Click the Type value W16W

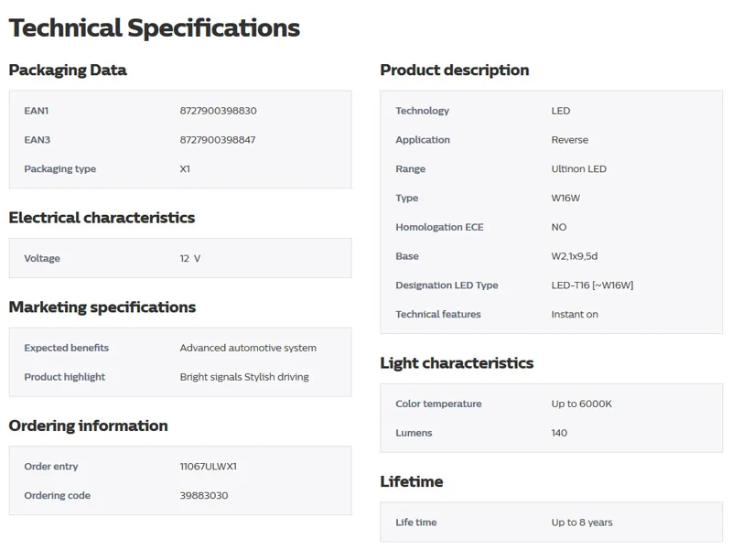coord(565,198)
